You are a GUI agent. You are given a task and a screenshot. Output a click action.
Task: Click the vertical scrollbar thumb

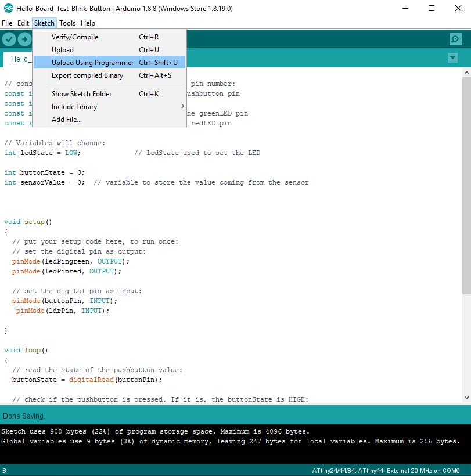click(x=466, y=185)
